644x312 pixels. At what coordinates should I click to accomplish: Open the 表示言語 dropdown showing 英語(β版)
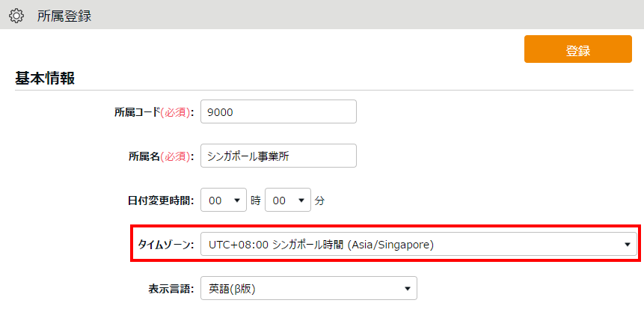pos(309,288)
